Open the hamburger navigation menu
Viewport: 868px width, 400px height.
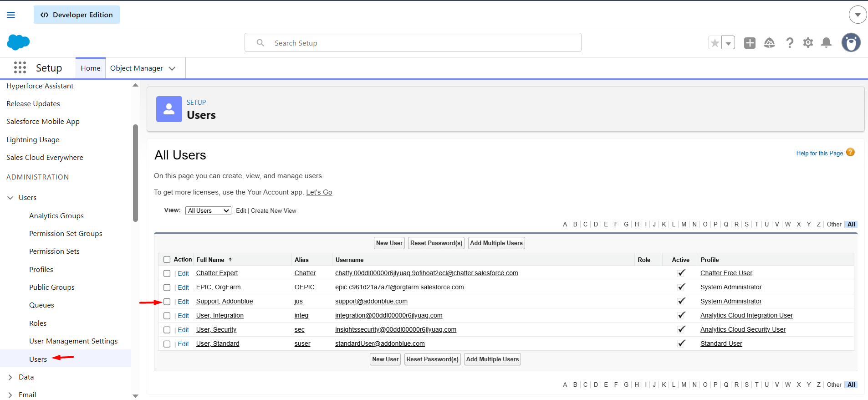11,15
